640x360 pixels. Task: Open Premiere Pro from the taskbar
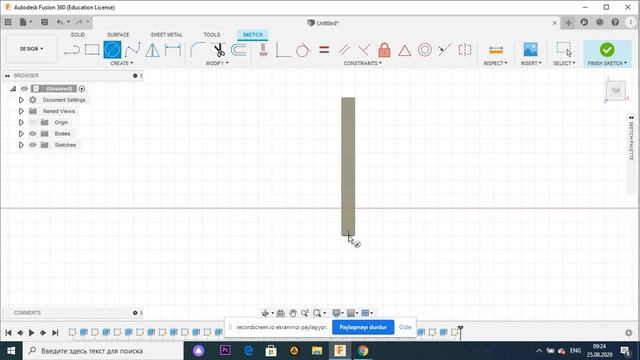click(225, 351)
